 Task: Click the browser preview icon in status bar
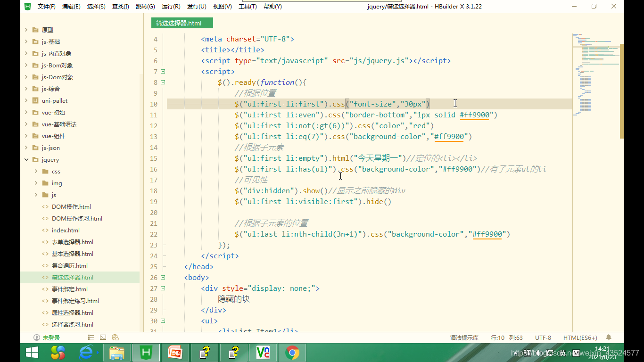pyautogui.click(x=116, y=337)
